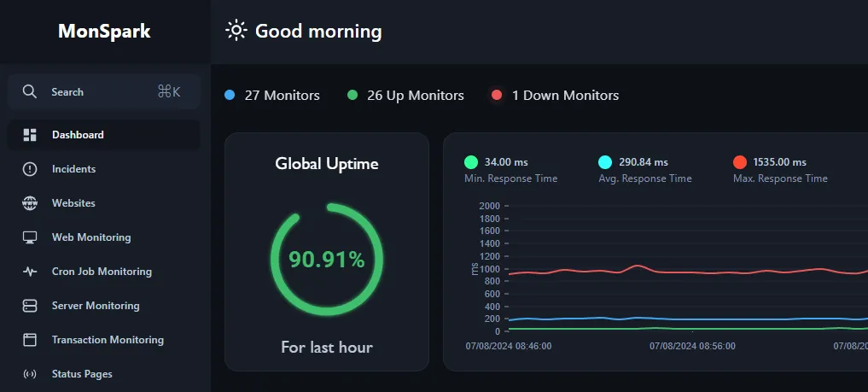This screenshot has width=868, height=392.
Task: Click the sun icon beside Good morning
Action: 235,32
